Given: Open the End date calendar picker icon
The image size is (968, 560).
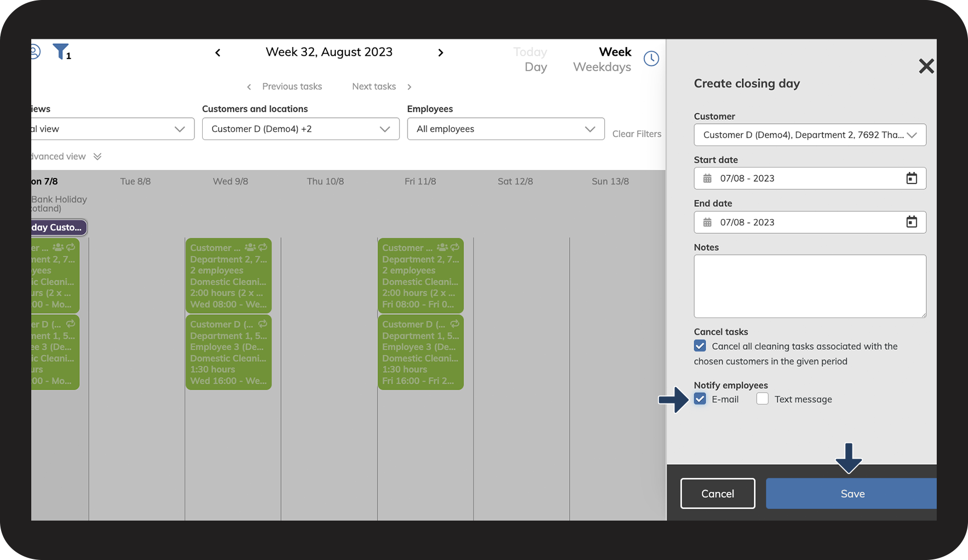Looking at the screenshot, I should tap(911, 222).
